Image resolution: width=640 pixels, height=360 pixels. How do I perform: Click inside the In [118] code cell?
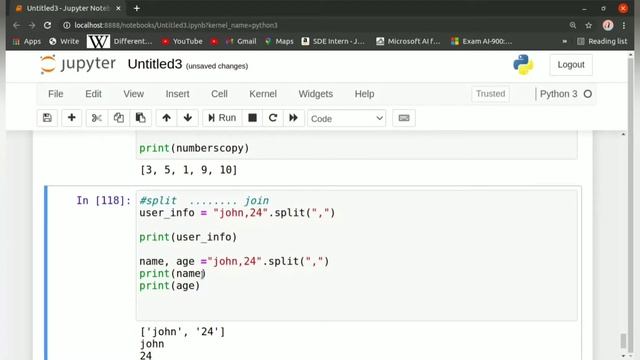pos(357,255)
